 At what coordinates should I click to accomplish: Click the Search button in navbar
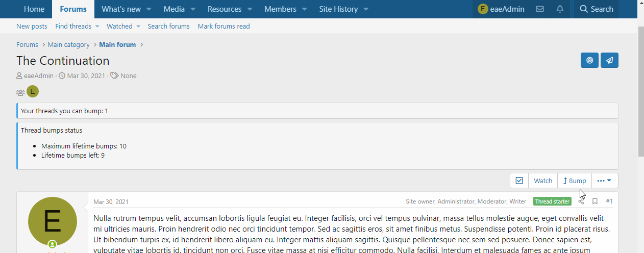pos(596,9)
